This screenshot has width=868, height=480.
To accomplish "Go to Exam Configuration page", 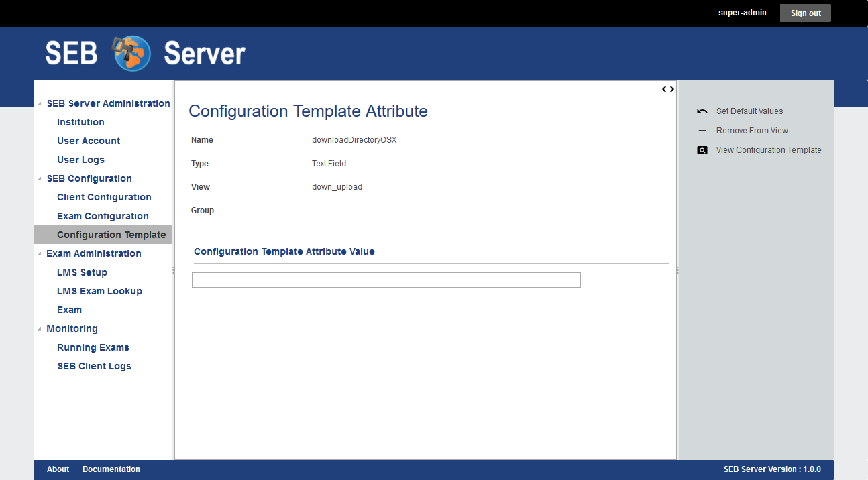I will click(103, 216).
